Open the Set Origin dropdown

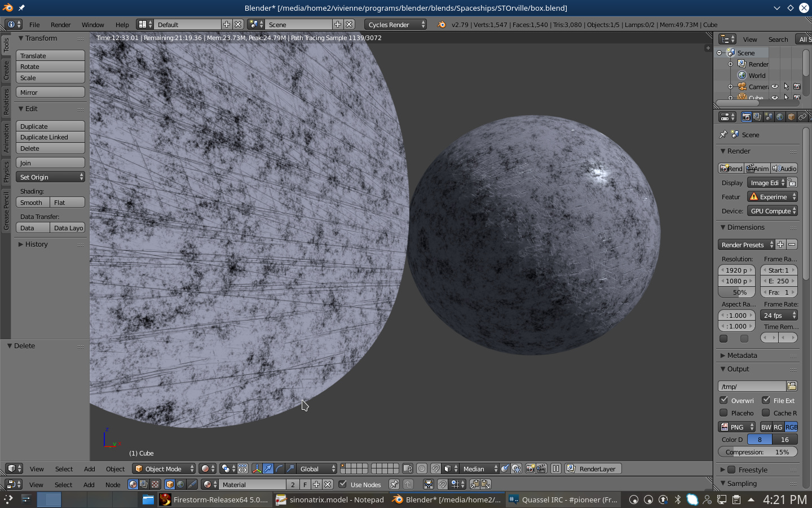click(50, 177)
